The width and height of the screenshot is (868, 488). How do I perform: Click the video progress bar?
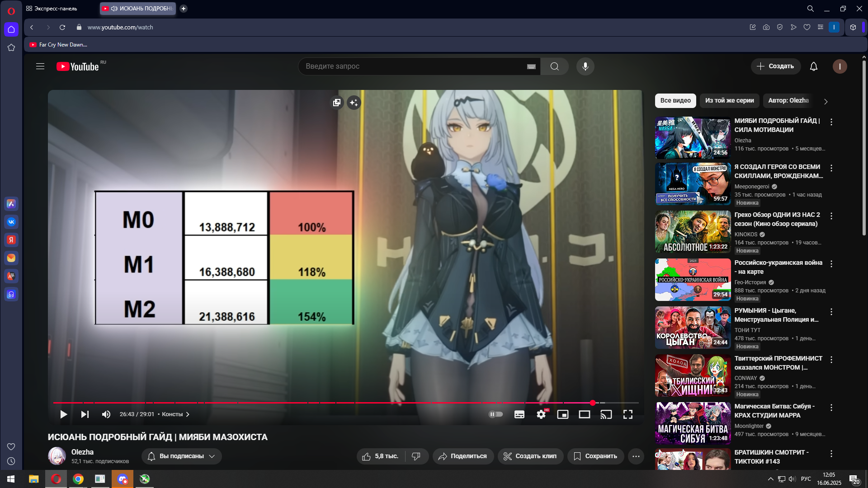pyautogui.click(x=346, y=403)
